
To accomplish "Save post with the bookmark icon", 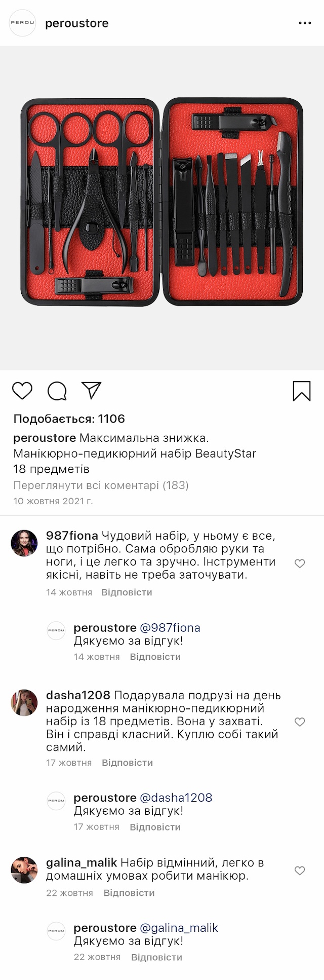I will (x=302, y=391).
